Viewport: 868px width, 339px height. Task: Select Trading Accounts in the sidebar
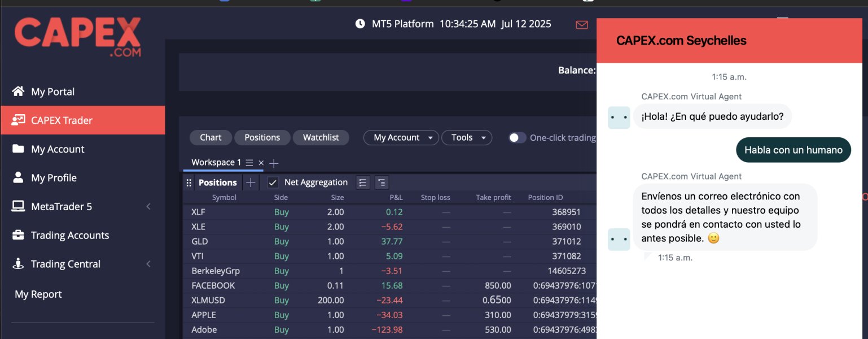pos(69,235)
